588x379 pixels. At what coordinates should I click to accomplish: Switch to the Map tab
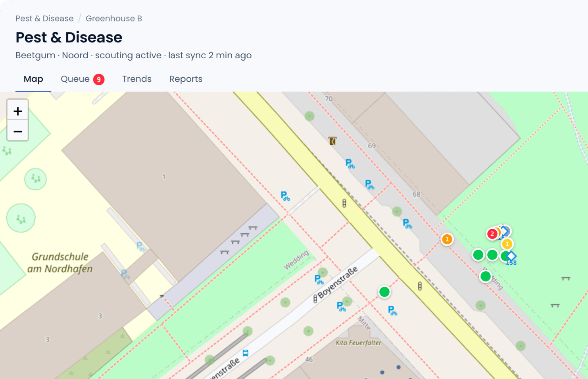[x=33, y=79]
